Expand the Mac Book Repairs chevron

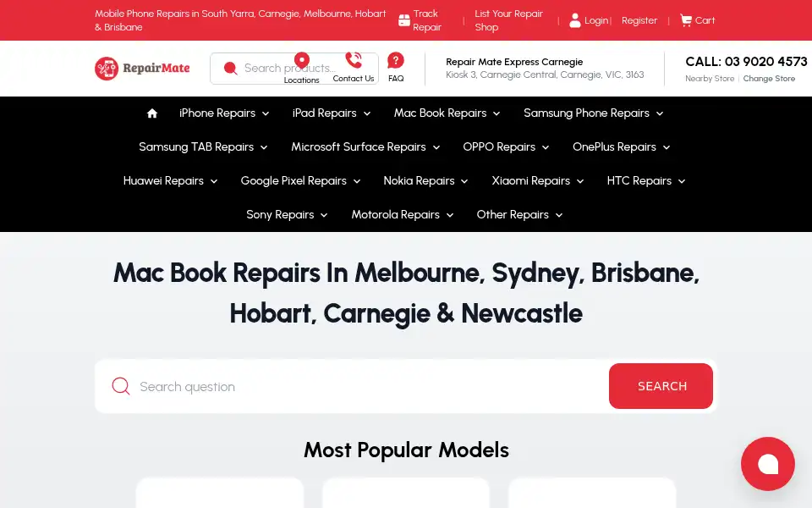[x=497, y=113]
